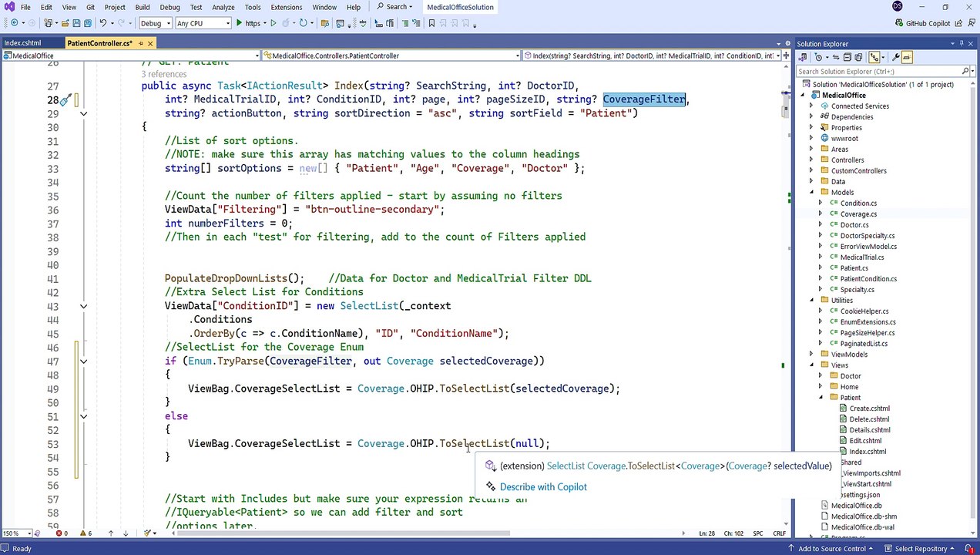This screenshot has height=555, width=980.
Task: Click the Sync with Active Document icon in Solution Explorer
Action: (836, 57)
